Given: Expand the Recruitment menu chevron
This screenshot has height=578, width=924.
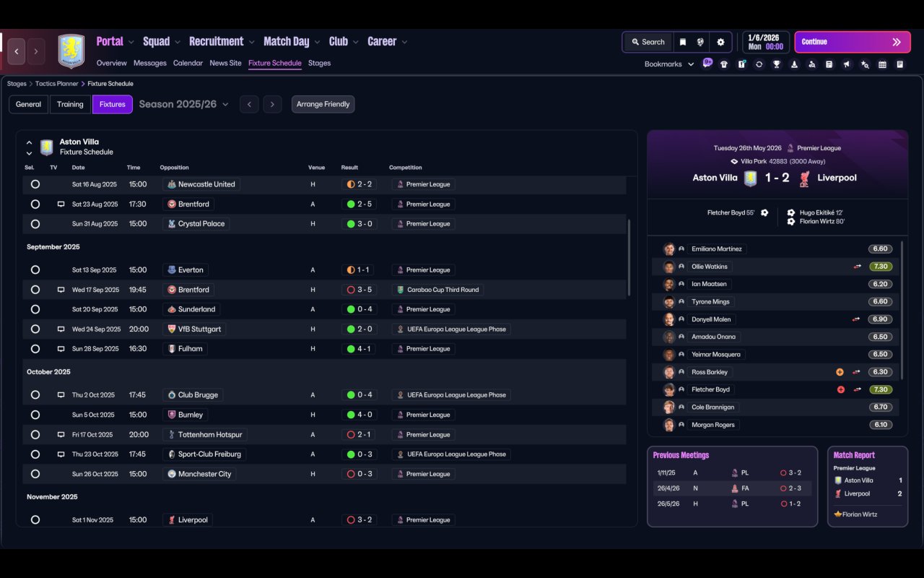Looking at the screenshot, I should coord(252,42).
